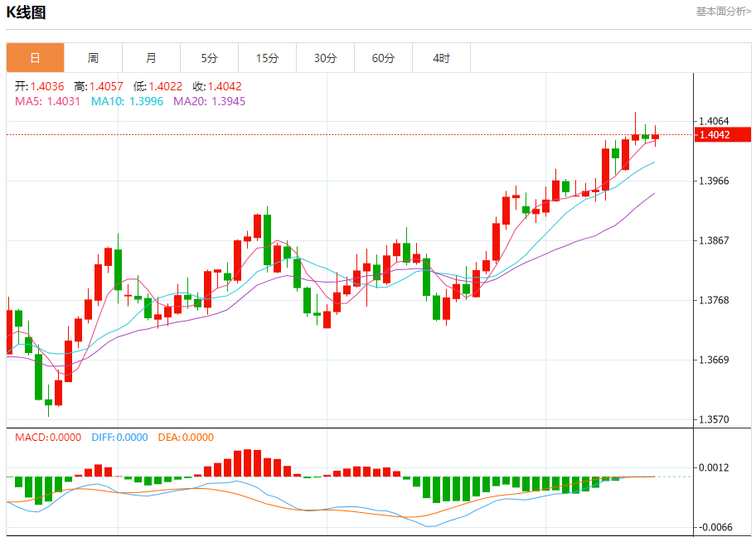This screenshot has height=537, width=756.
Task: Switch to the 月 monthly tab
Action: coord(151,58)
